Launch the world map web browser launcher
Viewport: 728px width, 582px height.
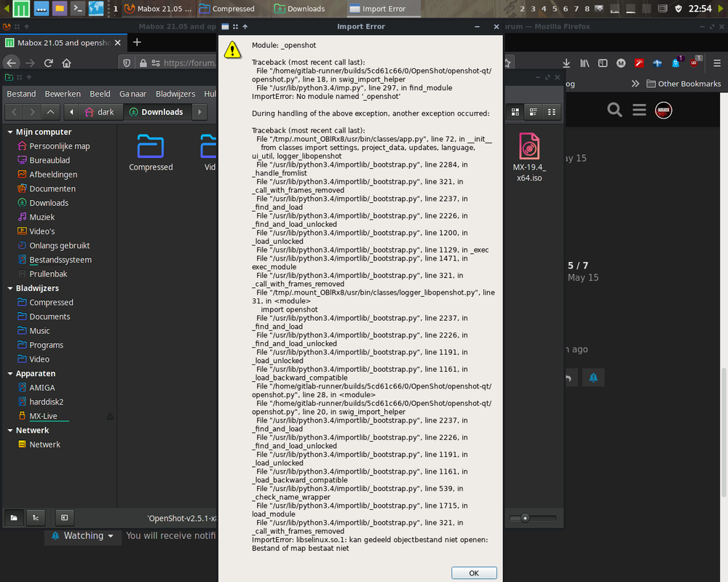[96, 8]
